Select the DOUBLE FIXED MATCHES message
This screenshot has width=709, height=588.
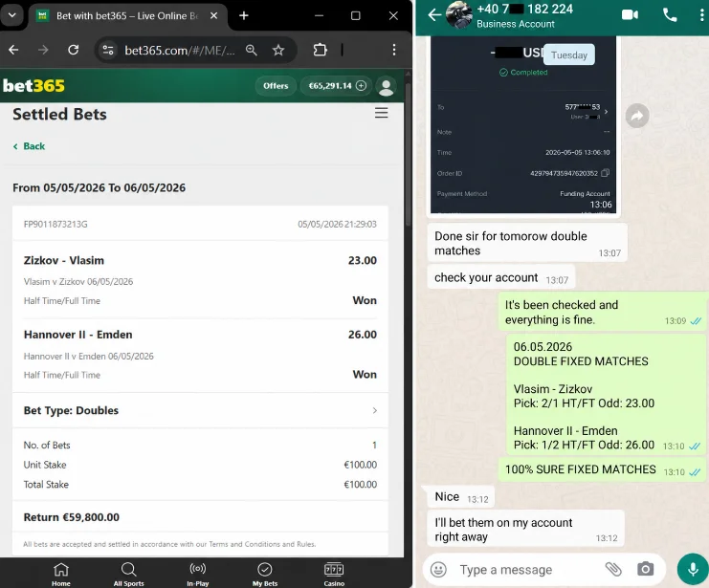click(x=606, y=395)
